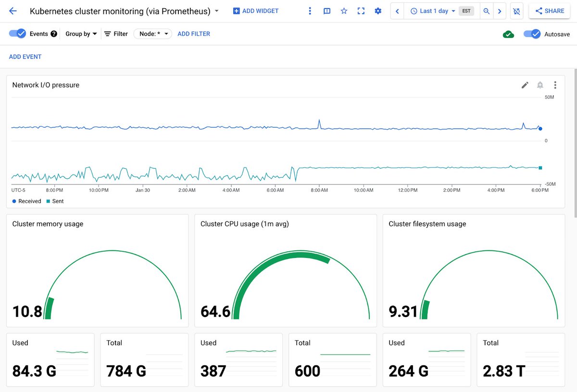Viewport: 577px width, 392px height.
Task: Star this dashboard as favorite
Action: click(344, 11)
